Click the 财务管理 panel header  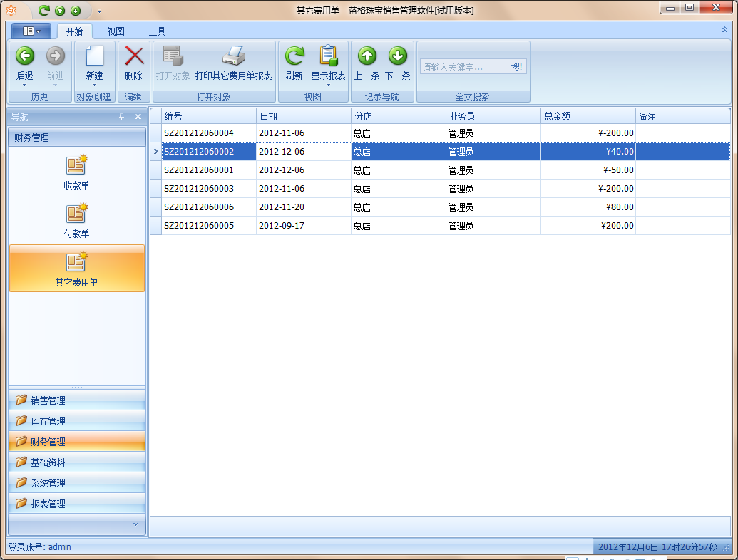pyautogui.click(x=77, y=138)
